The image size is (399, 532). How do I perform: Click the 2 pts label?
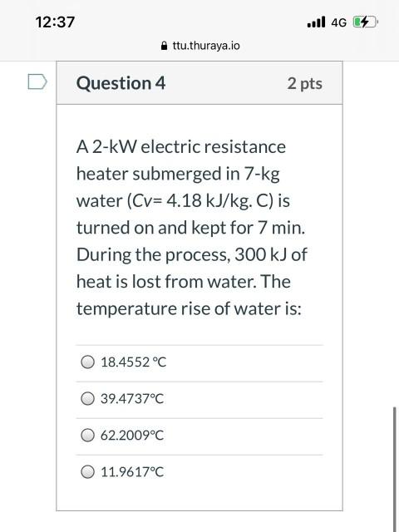pyautogui.click(x=305, y=83)
